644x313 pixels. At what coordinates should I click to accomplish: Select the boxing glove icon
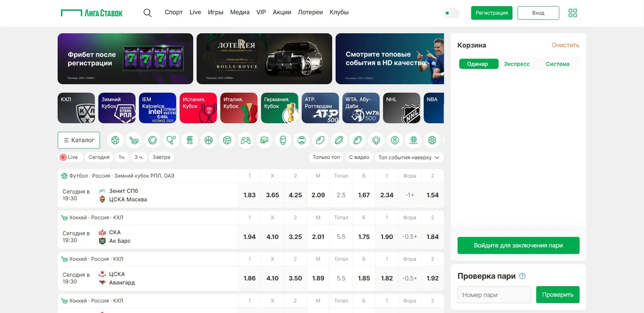283,140
